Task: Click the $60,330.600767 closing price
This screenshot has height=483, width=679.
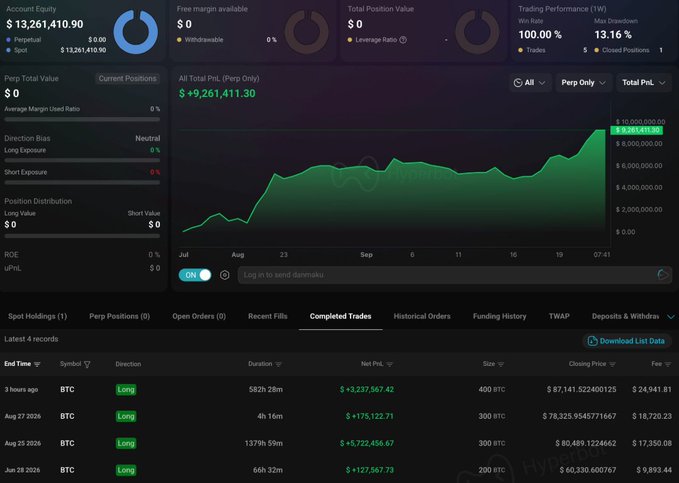Action: pyautogui.click(x=588, y=470)
